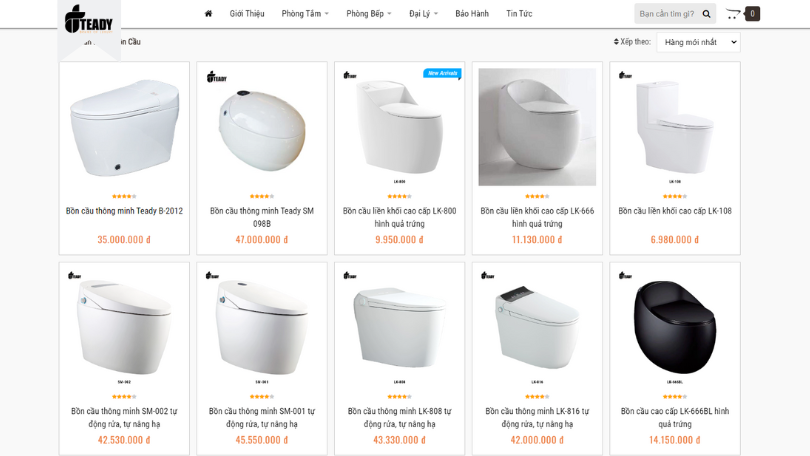Viewport: 810px width, 456px height.
Task: Click the Teady logo
Action: coord(88,18)
